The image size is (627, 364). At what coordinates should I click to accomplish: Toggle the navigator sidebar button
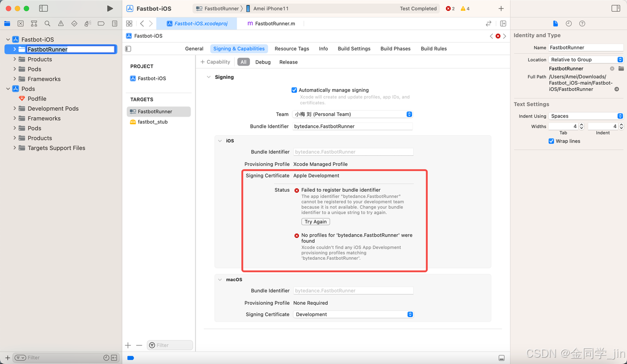[x=43, y=8]
